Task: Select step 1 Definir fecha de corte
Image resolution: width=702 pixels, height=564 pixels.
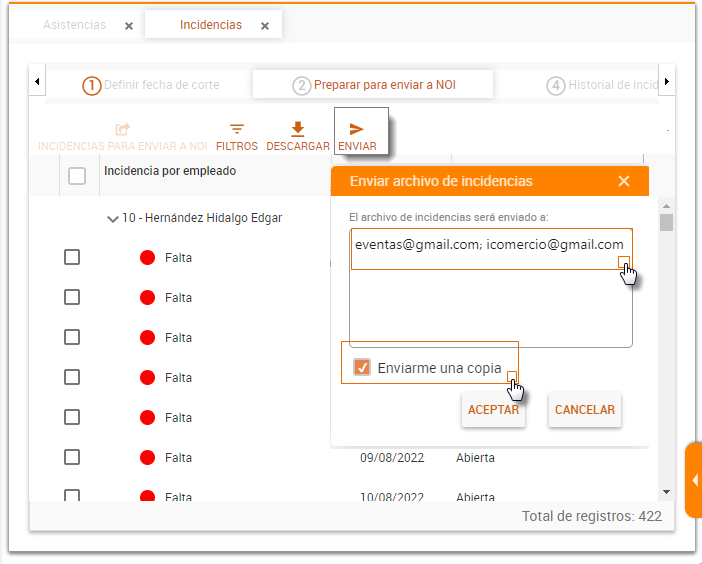Action: tap(151, 85)
